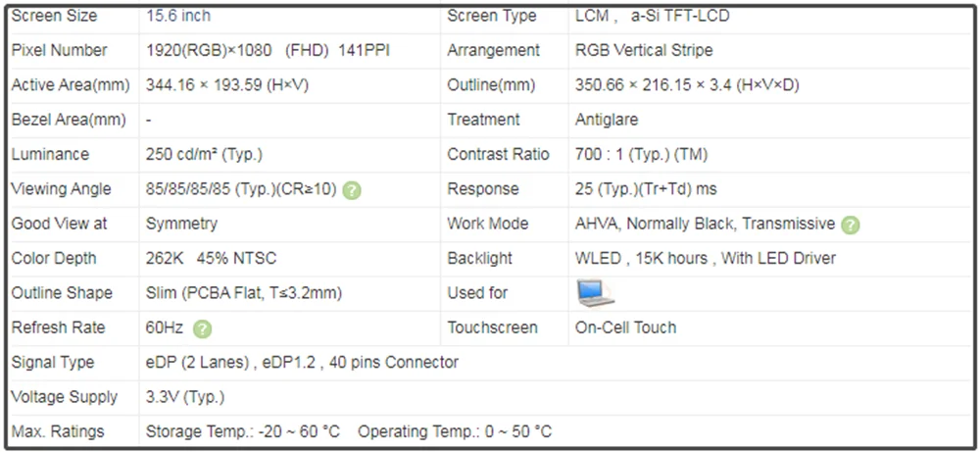Click the RGB Vertical Stripe arrangement value

pyautogui.click(x=644, y=50)
